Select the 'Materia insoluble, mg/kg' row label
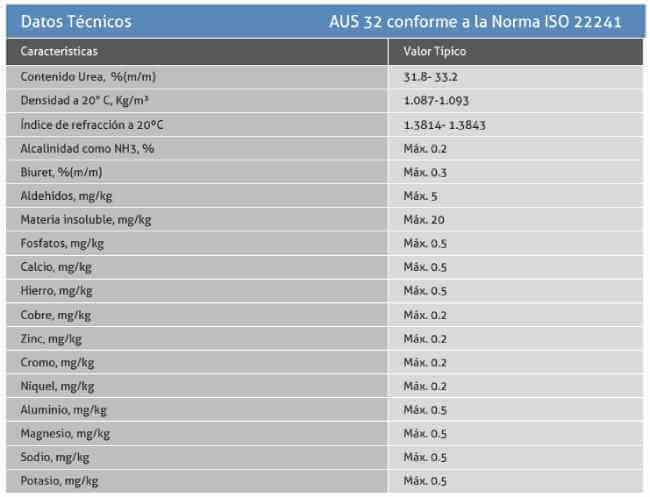The height and width of the screenshot is (497, 650). [x=86, y=220]
